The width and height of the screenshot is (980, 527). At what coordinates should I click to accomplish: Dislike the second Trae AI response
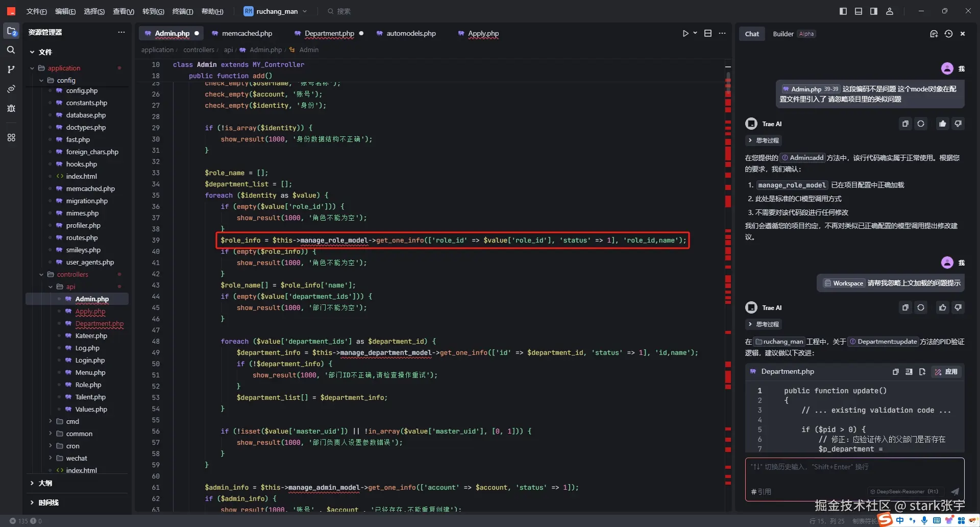pyautogui.click(x=958, y=307)
